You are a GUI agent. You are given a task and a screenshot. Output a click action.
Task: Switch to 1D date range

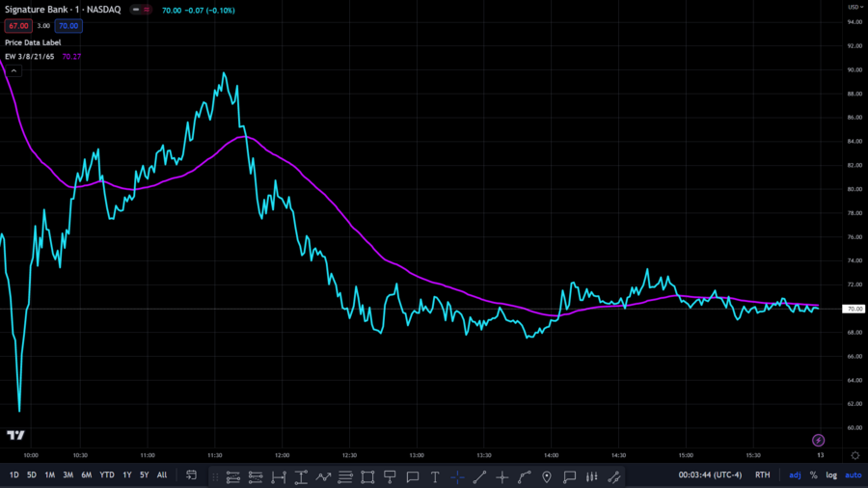click(x=14, y=475)
